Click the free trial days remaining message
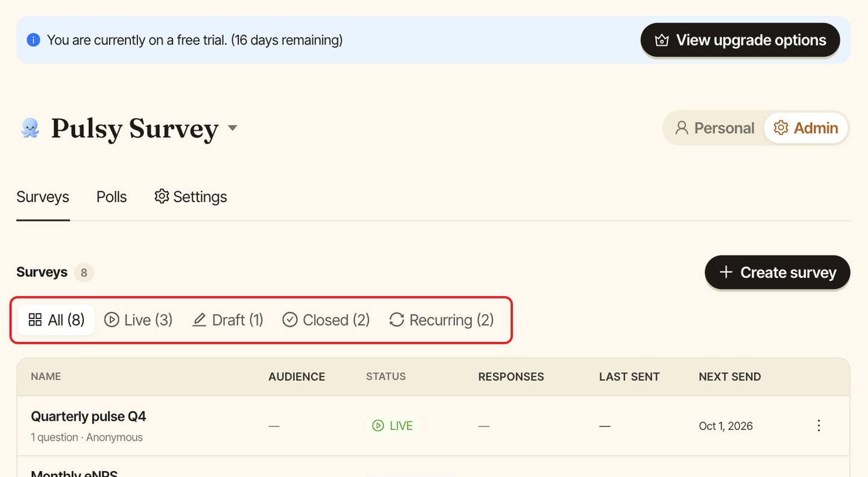Screen dimensions: 868x477 coord(195,40)
